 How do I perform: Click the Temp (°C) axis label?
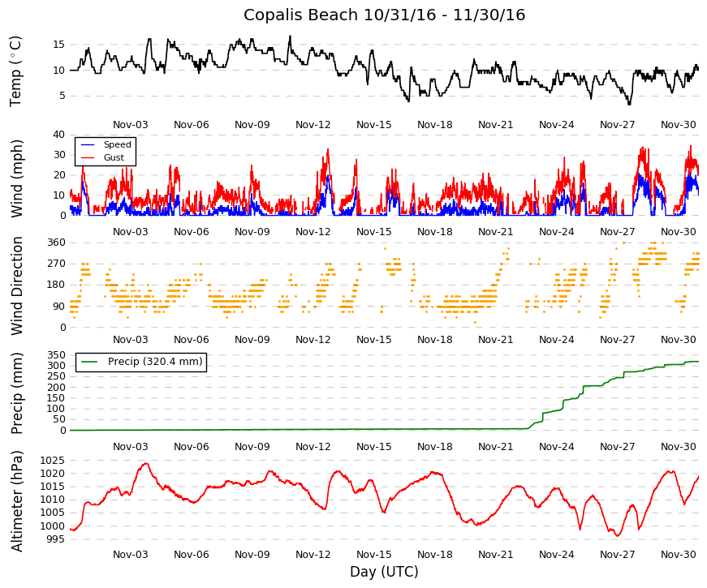coord(16,71)
